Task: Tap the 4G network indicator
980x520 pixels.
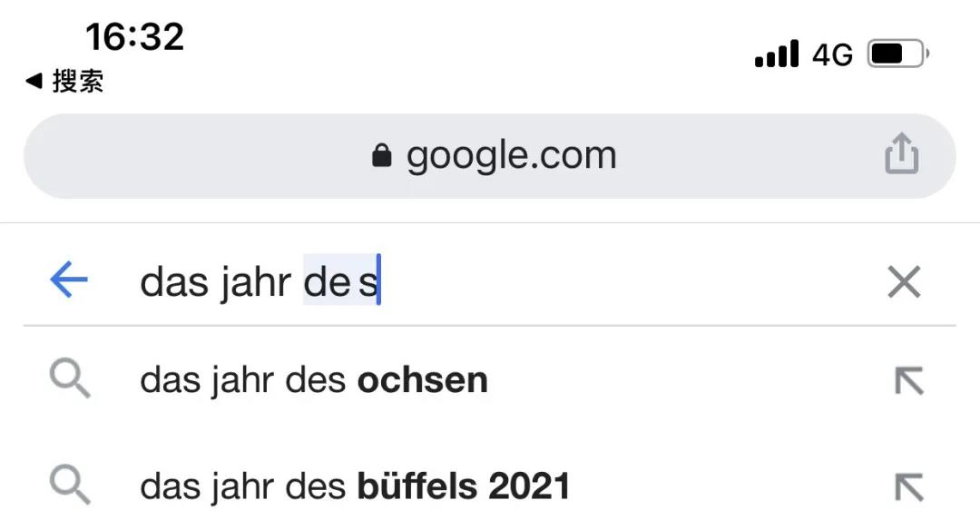Action: point(832,55)
